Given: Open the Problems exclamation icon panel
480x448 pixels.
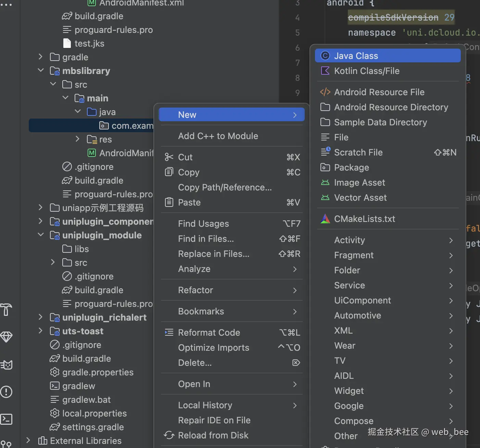Looking at the screenshot, I should click(x=7, y=392).
